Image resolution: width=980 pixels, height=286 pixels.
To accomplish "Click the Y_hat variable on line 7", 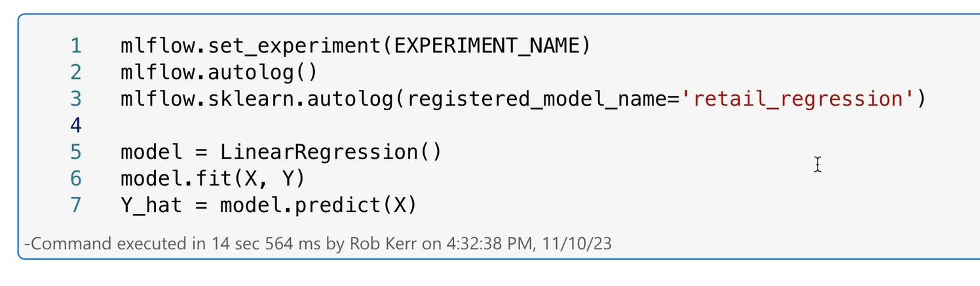I will coord(151,205).
